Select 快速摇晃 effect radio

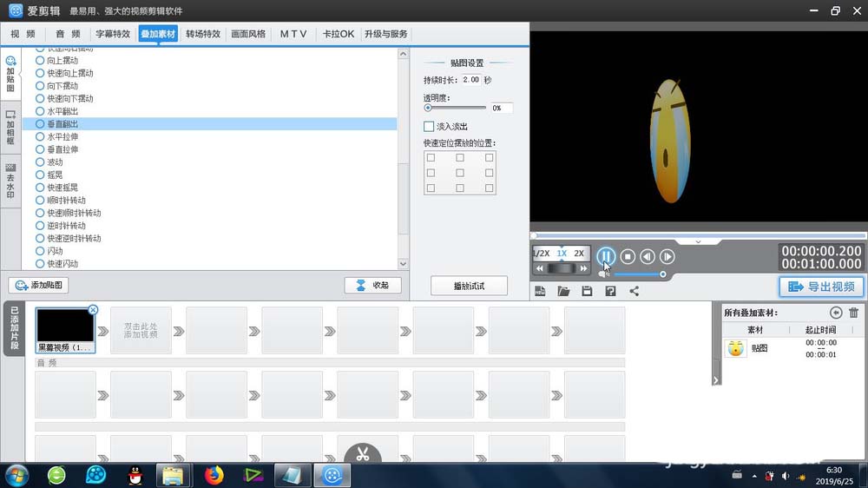[x=40, y=188]
